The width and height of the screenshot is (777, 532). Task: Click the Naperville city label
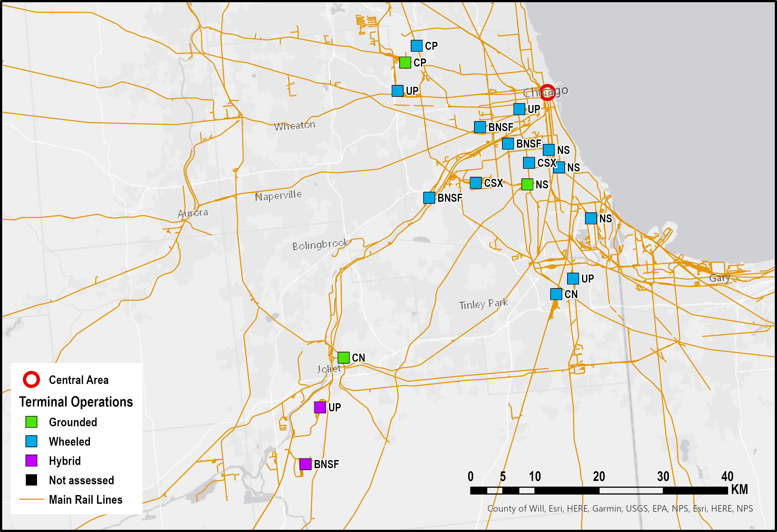[x=278, y=195]
